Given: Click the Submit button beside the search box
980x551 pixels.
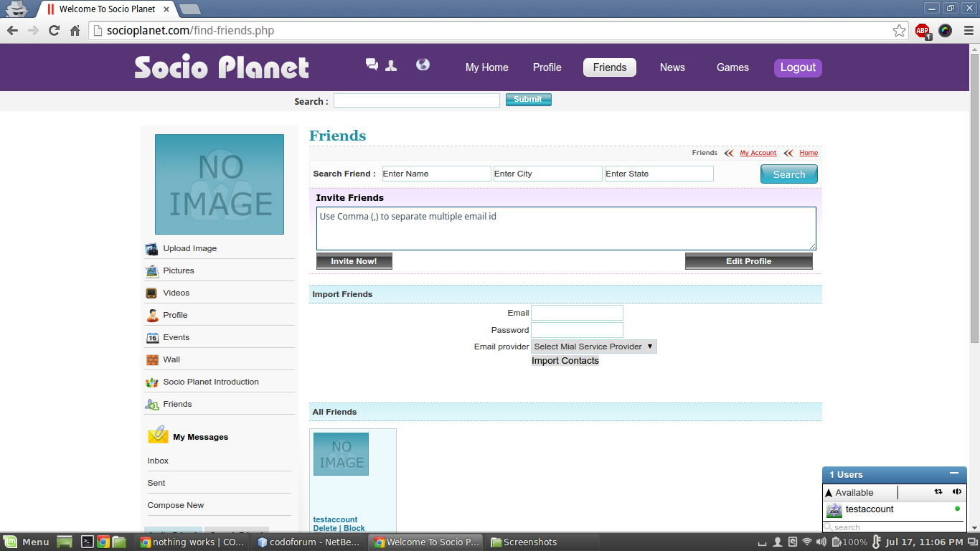Looking at the screenshot, I should [x=529, y=100].
